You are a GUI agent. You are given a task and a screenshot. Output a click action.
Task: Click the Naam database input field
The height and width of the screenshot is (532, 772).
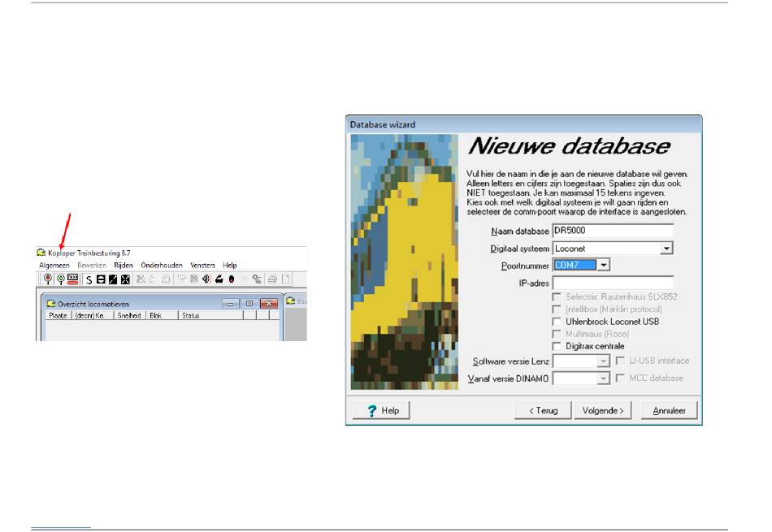(x=613, y=231)
